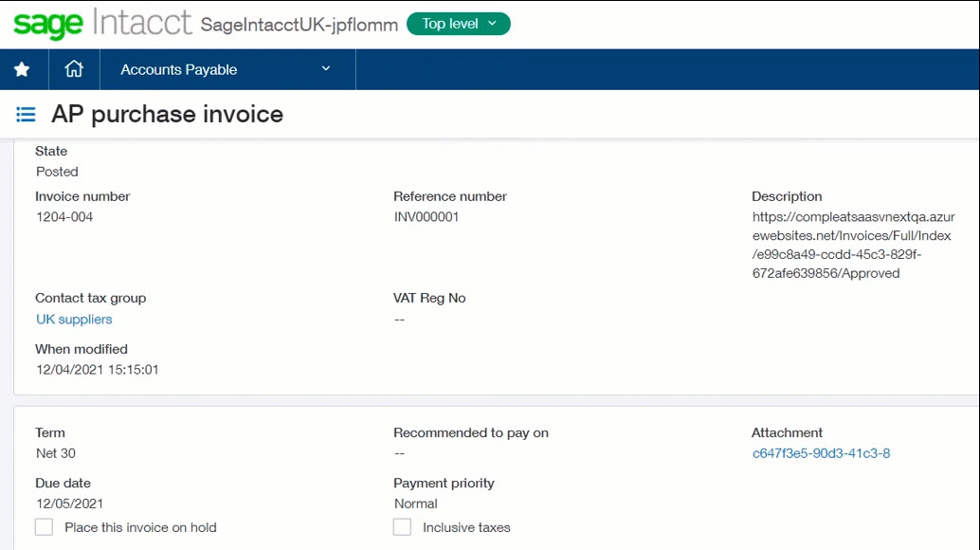Click the chevron next to Accounts Payable
The height and width of the screenshot is (550, 980).
click(326, 68)
